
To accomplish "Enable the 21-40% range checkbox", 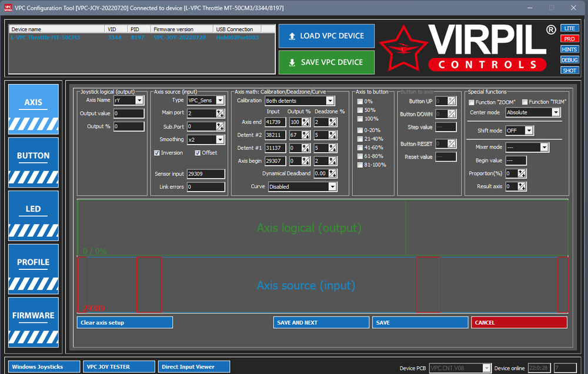I will [360, 139].
